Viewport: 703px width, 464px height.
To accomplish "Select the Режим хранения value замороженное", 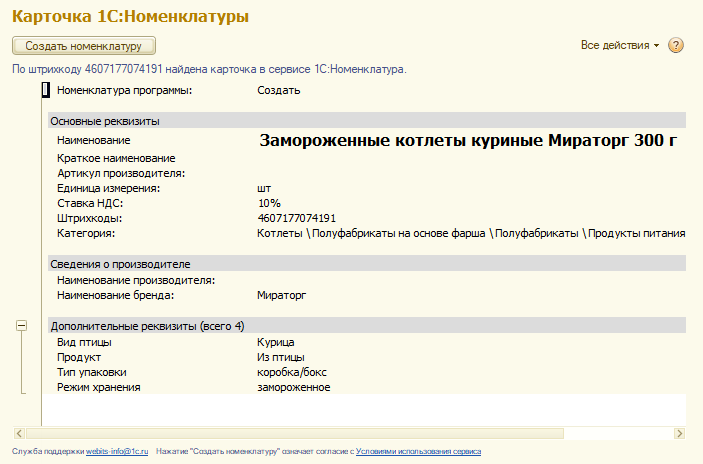I will 294,387.
